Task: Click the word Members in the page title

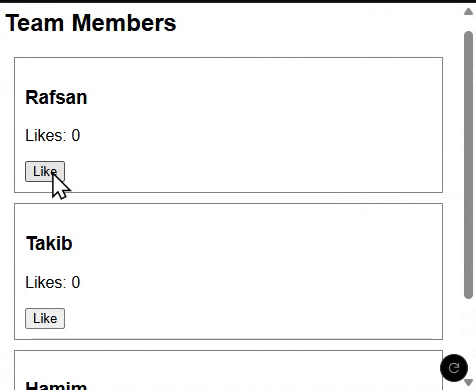Action: [124, 23]
